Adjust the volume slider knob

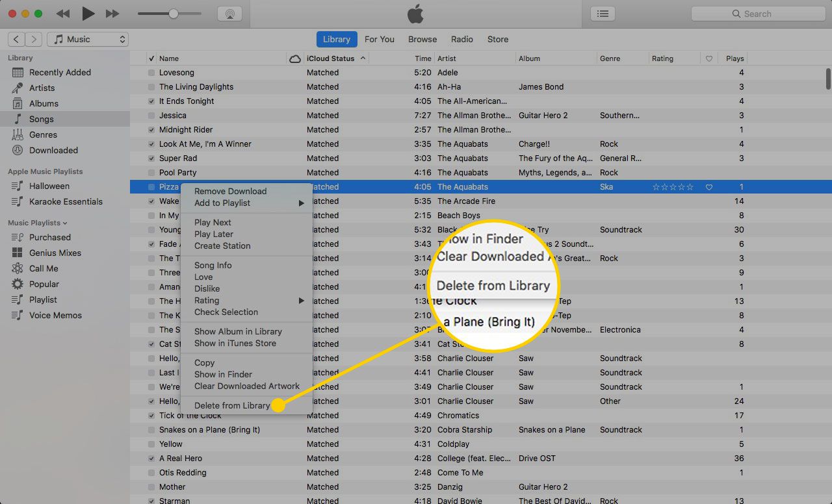tap(173, 14)
